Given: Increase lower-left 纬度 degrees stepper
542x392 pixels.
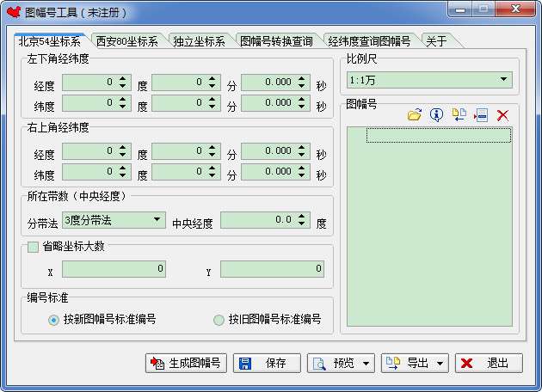Looking at the screenshot, I should point(123,100).
